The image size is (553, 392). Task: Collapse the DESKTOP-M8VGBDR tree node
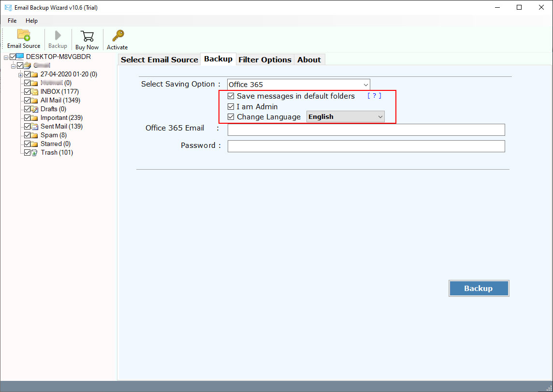[x=6, y=58]
